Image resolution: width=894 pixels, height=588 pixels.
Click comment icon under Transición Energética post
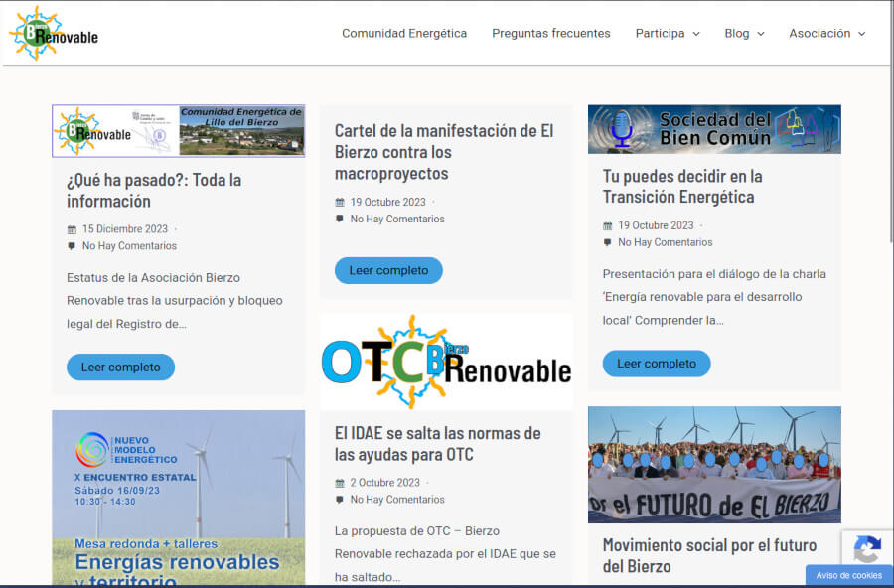(608, 242)
